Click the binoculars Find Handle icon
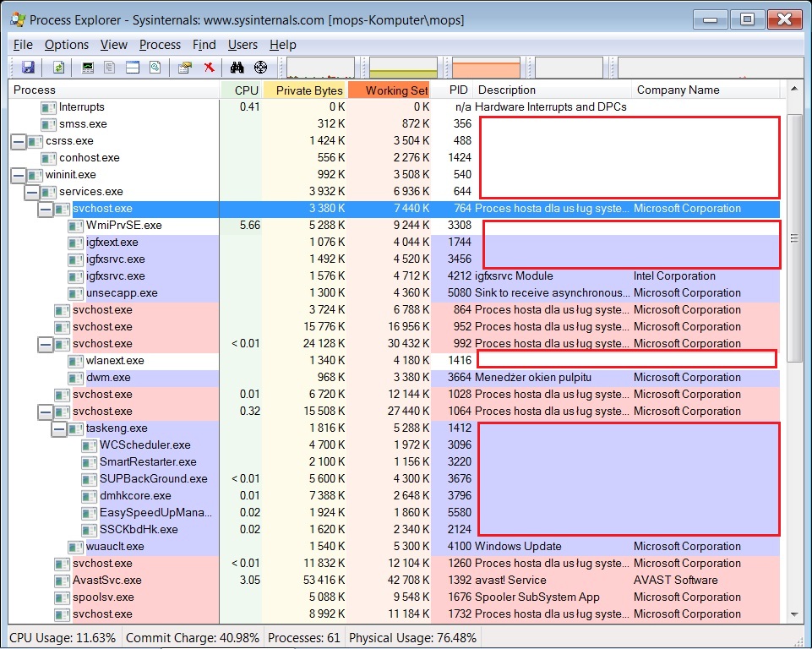This screenshot has height=649, width=812. (237, 68)
